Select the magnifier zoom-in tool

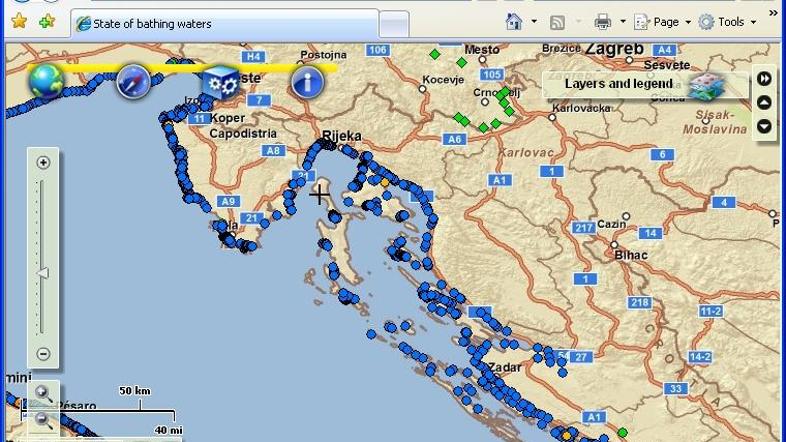[x=44, y=393]
